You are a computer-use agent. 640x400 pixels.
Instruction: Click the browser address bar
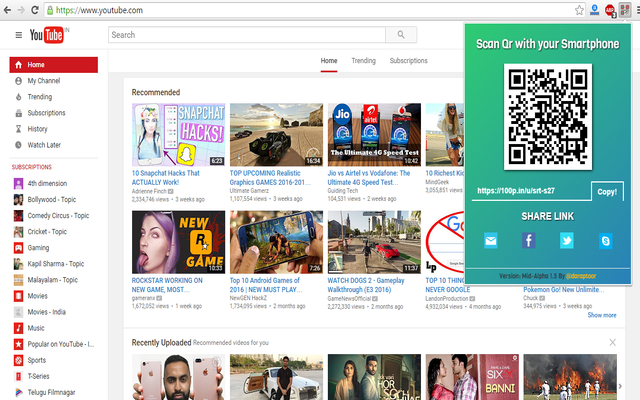coord(314,10)
